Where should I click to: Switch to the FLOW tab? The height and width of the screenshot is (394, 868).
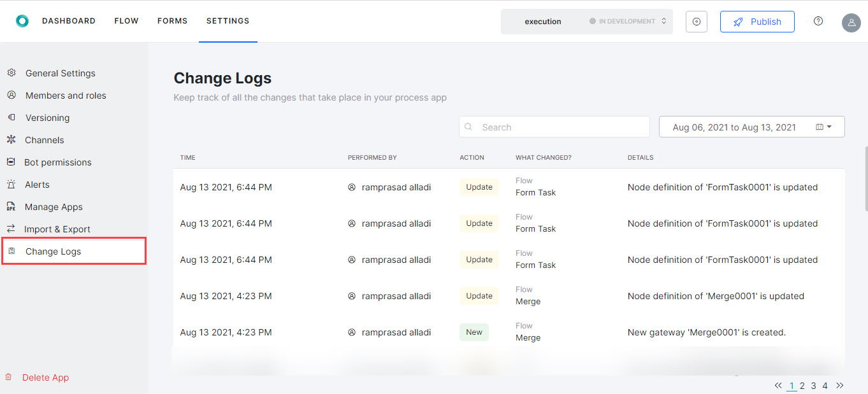point(126,20)
